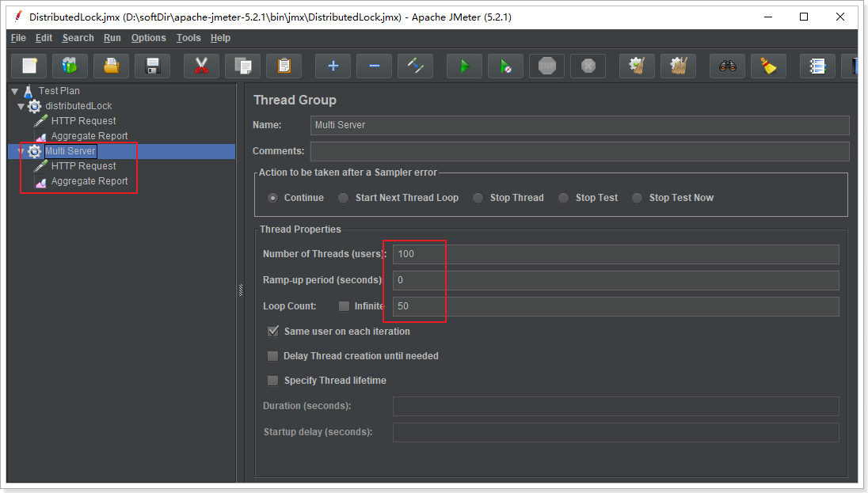This screenshot has height=493, width=868.
Task: Select the Continue radio button
Action: click(272, 198)
